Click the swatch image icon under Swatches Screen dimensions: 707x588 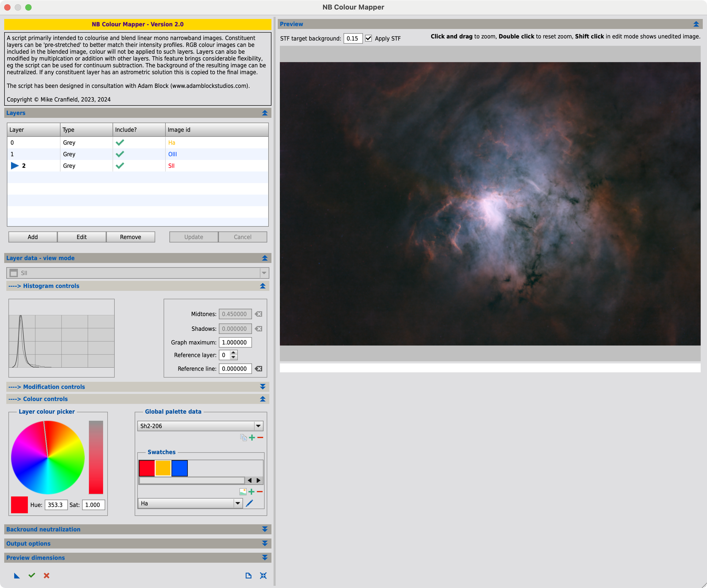(x=243, y=492)
